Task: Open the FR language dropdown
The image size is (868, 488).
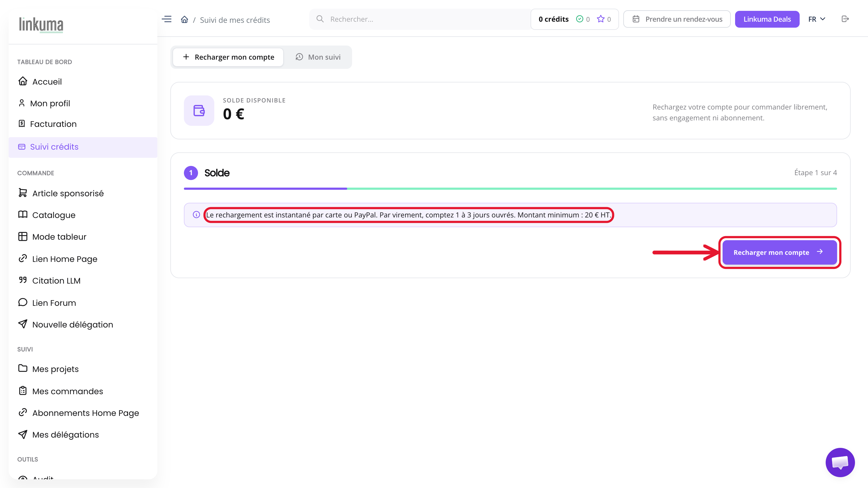Action: click(x=817, y=19)
